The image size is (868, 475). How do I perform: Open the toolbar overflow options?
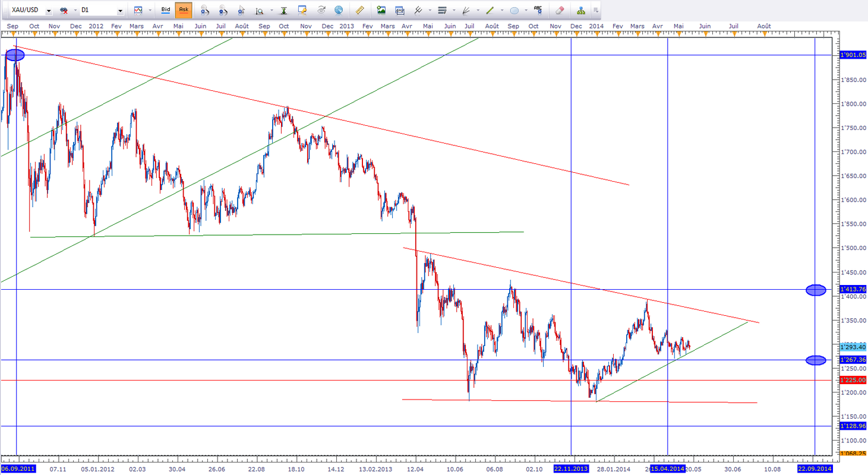596,11
